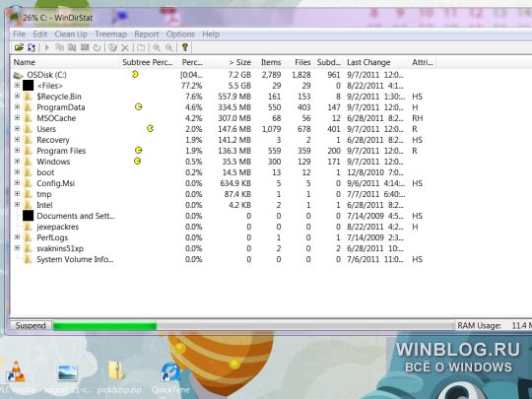This screenshot has width=532, height=399.
Task: Expand the ProgramData folder node
Action: click(x=17, y=106)
